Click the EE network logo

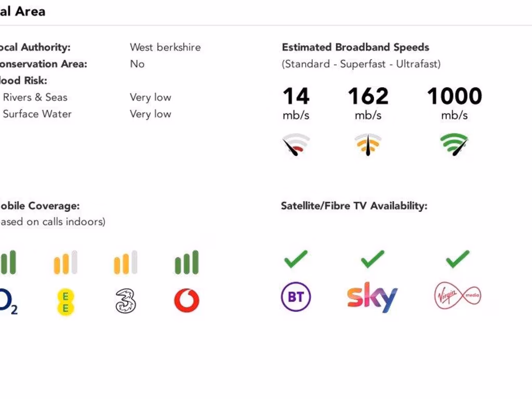(x=65, y=301)
